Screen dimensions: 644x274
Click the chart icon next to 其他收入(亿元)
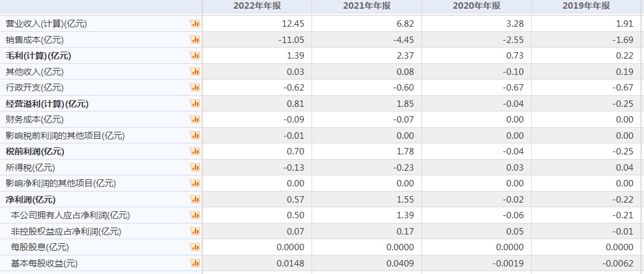[x=195, y=72]
